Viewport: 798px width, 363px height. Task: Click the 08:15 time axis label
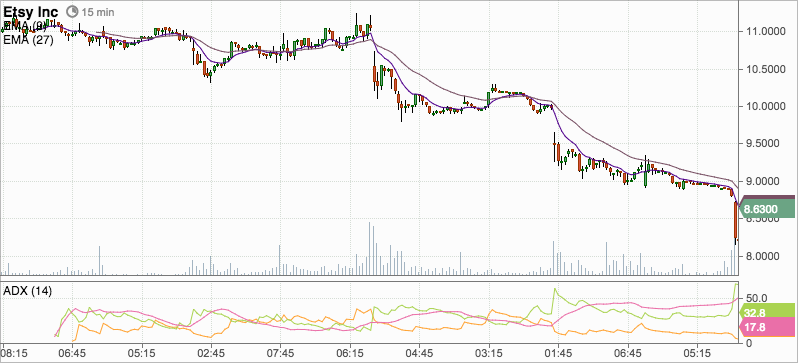[14, 353]
